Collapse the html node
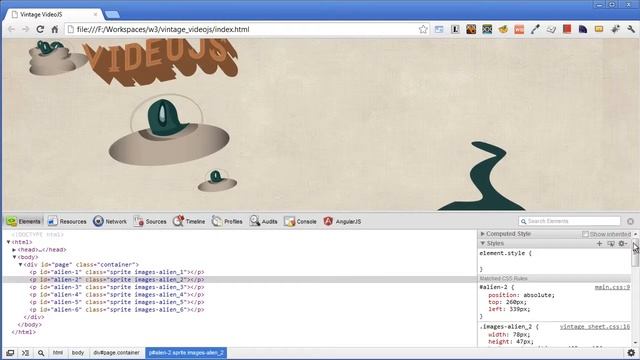 click(x=8, y=242)
